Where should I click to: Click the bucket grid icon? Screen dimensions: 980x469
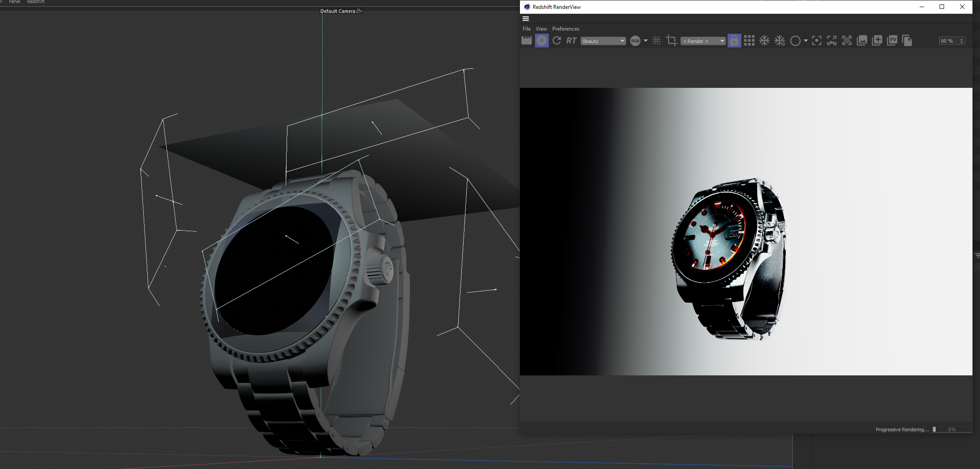pyautogui.click(x=749, y=41)
